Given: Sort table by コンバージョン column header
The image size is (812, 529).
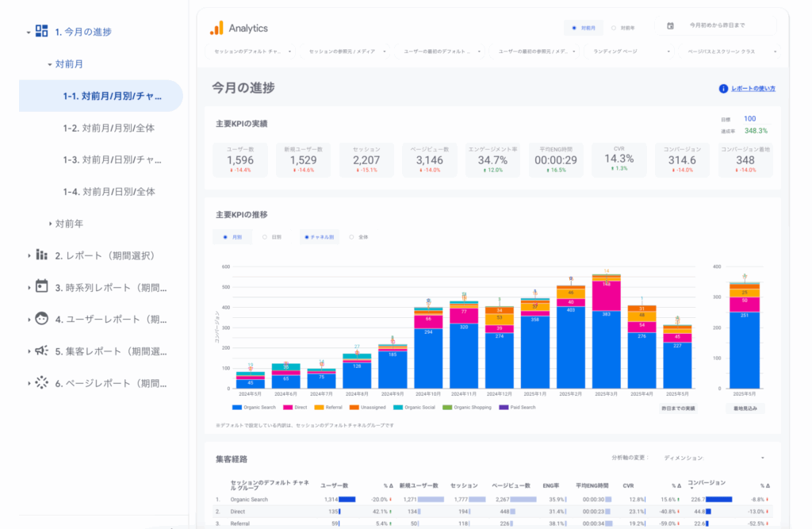Looking at the screenshot, I should [x=707, y=483].
